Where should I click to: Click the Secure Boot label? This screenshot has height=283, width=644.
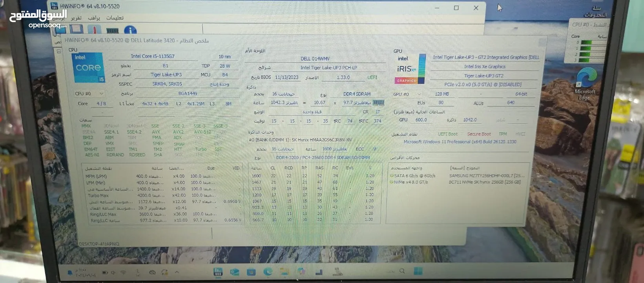coord(479,134)
